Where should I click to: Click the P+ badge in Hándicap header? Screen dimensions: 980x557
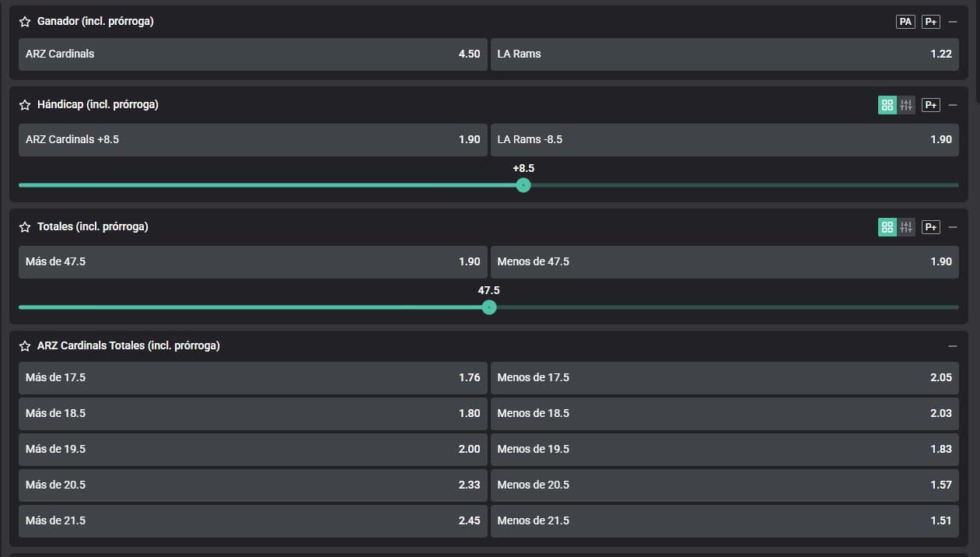(x=930, y=105)
